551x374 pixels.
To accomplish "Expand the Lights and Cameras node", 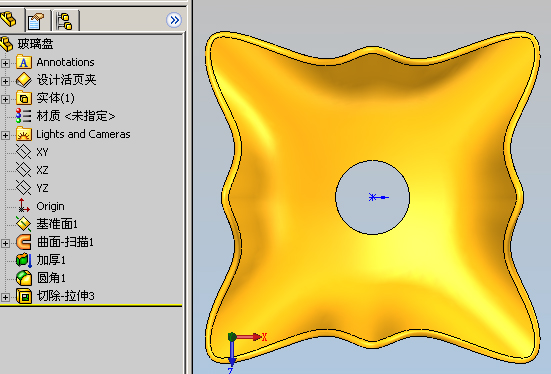I will (5, 135).
